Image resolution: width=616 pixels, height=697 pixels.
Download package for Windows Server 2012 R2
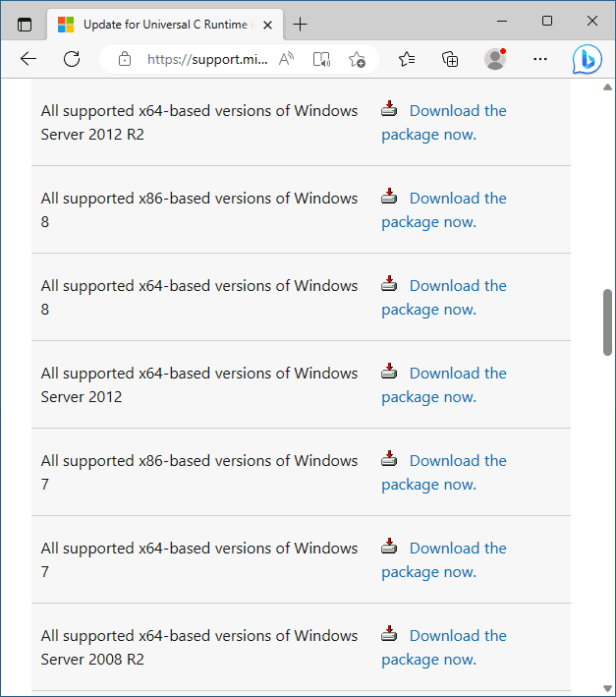(444, 123)
